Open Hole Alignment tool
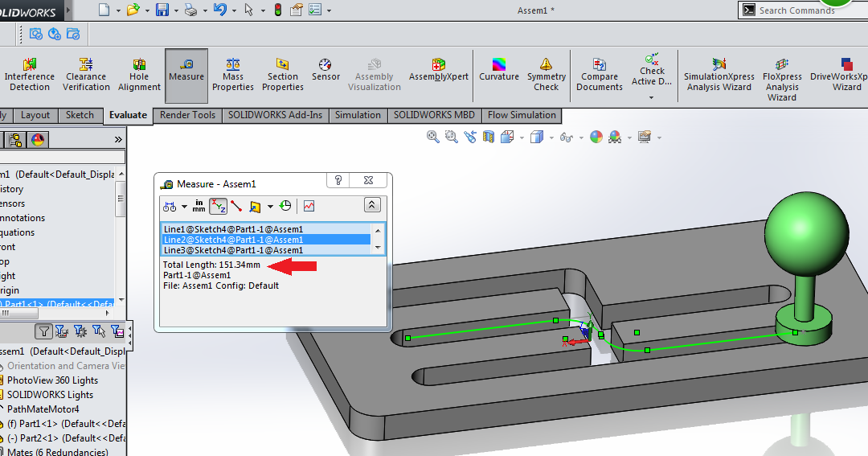The image size is (868, 456). click(x=139, y=75)
